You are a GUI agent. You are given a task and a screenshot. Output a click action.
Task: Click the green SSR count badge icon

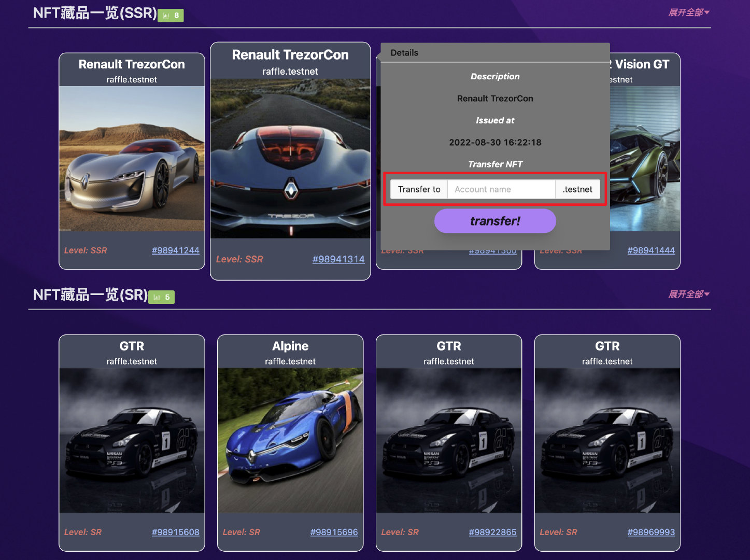(x=171, y=16)
